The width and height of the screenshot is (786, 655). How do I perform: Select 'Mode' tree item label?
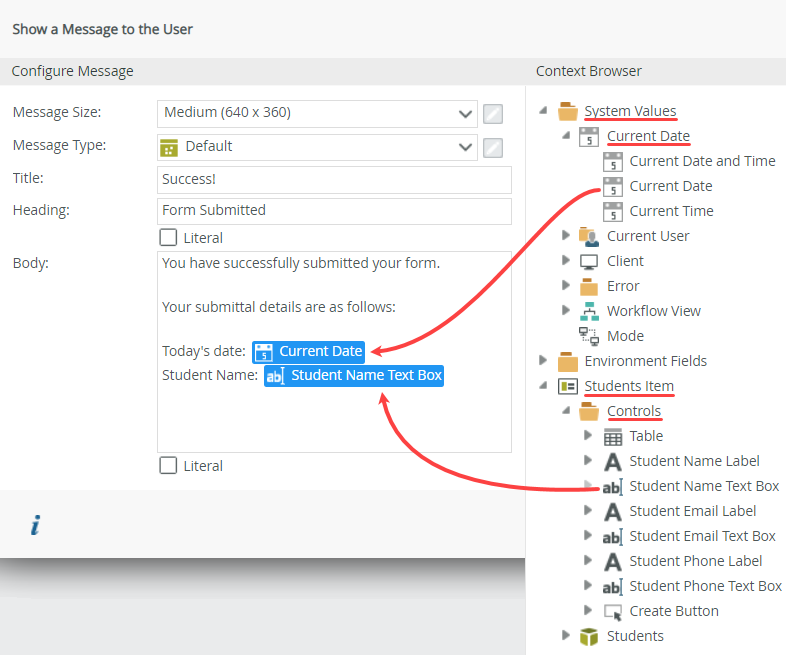625,336
